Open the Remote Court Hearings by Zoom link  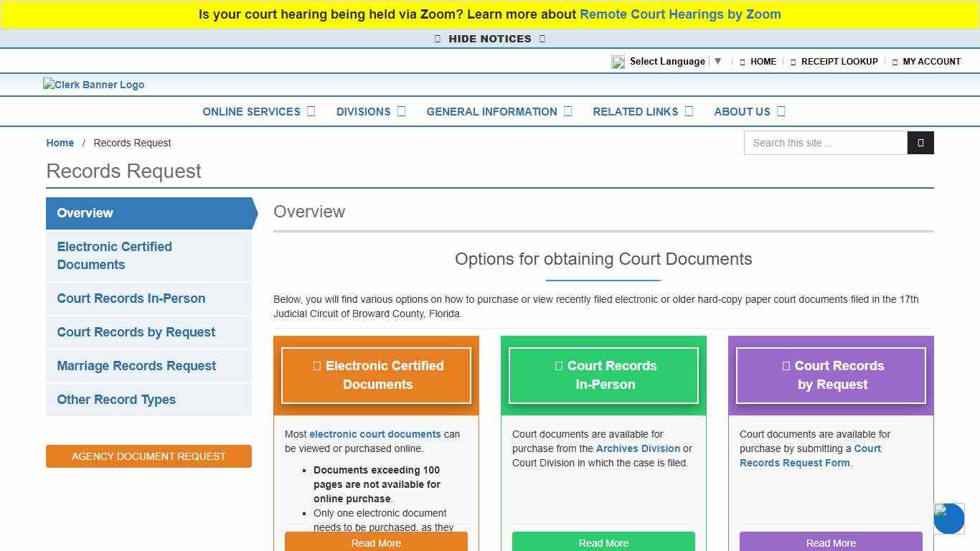tap(680, 14)
